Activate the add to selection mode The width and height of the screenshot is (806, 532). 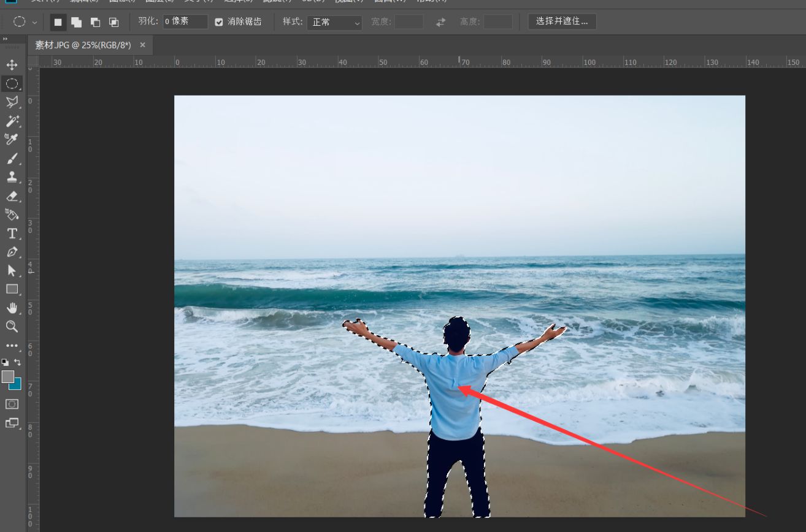click(76, 21)
